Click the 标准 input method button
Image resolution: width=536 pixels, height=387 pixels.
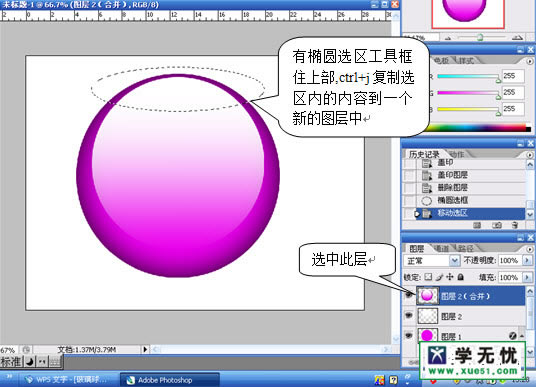coord(12,362)
